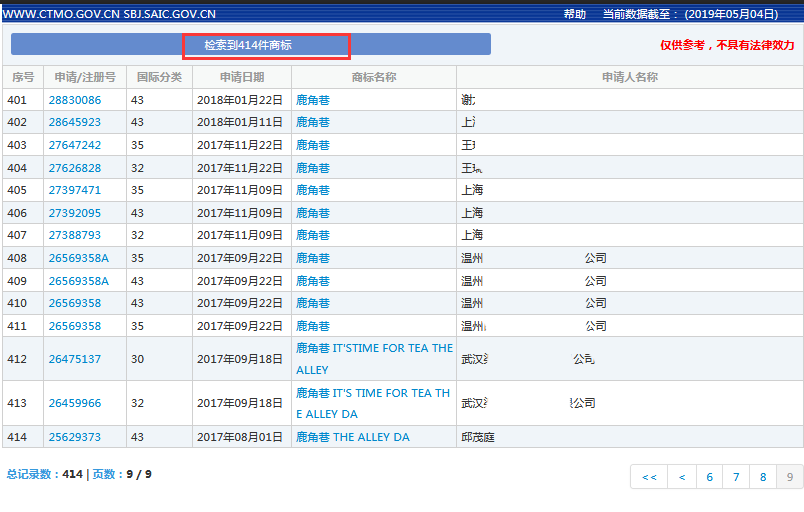Open 鹿角巷 trademark name in row 406
This screenshot has height=512, width=804.
coord(313,213)
